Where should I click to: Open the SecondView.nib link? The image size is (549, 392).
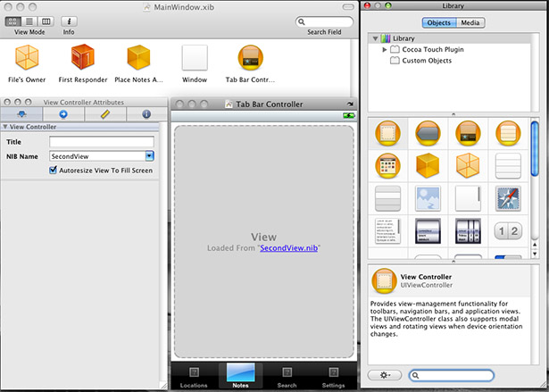tap(289, 248)
